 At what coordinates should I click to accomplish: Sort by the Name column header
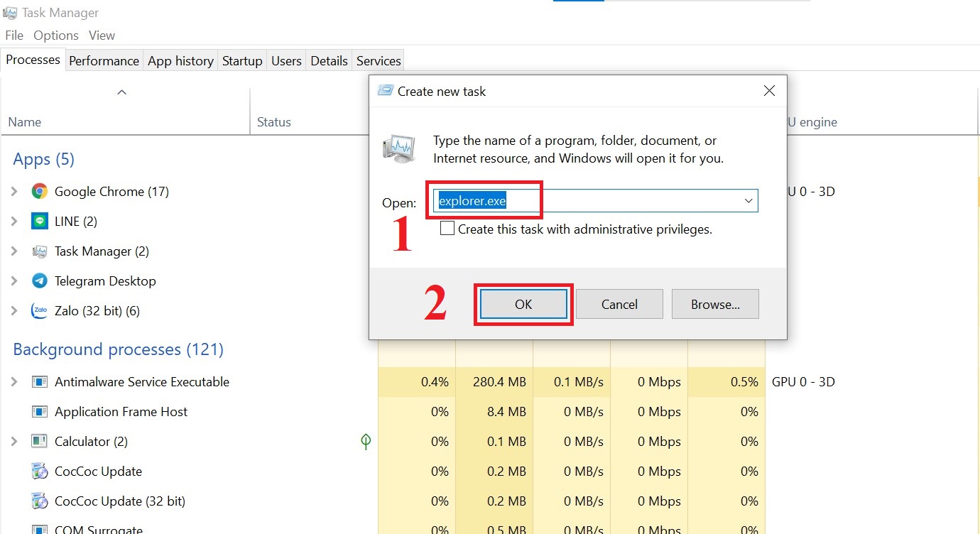(25, 122)
